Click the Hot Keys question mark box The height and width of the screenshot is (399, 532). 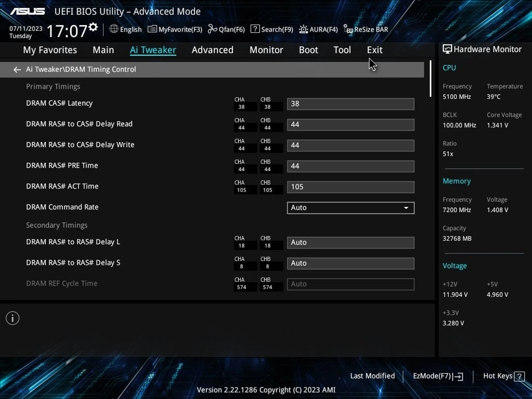519,377
